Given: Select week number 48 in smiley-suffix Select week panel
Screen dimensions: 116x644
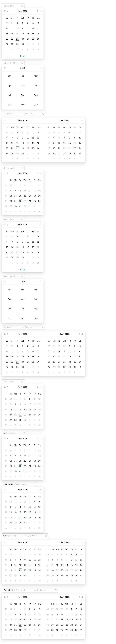Looking at the screenshot, I should 6,201.
